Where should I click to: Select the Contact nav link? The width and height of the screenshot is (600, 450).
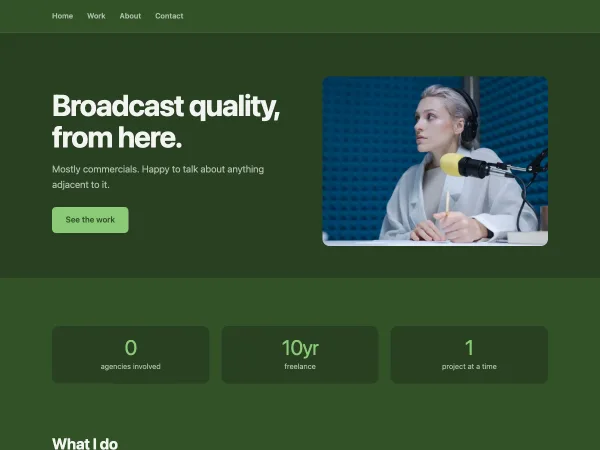point(169,16)
